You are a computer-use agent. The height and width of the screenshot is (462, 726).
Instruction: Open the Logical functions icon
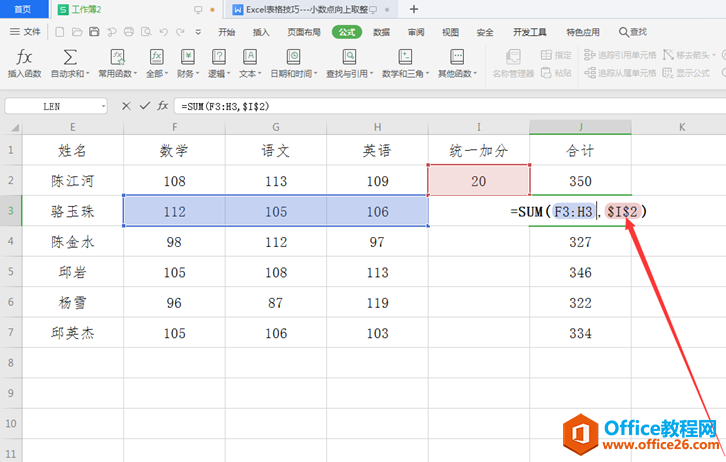click(x=219, y=57)
